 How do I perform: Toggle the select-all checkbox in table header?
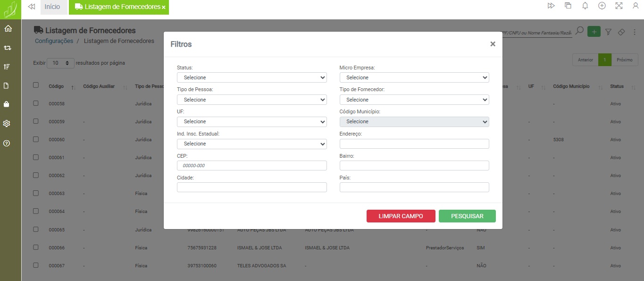coord(36,85)
